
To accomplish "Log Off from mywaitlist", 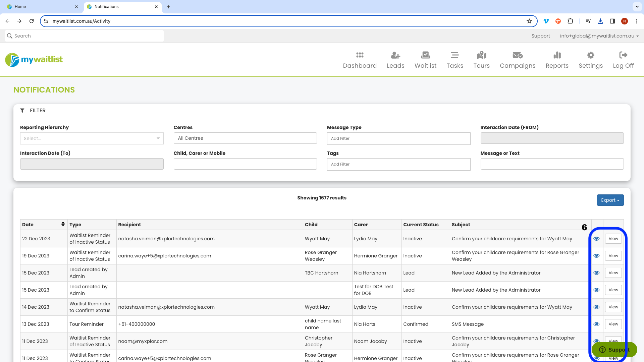I will [x=623, y=60].
